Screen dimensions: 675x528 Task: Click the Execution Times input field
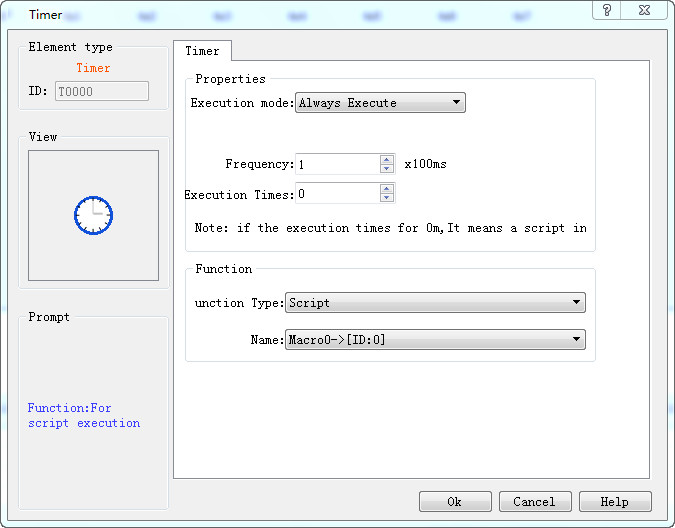tap(337, 194)
